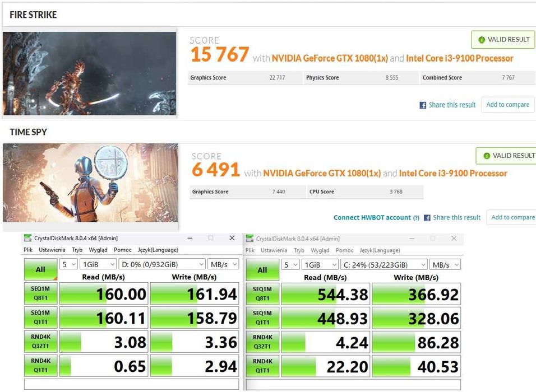
Task: Open Wygląd menu in left CrystalDiskMark window
Action: [98, 250]
